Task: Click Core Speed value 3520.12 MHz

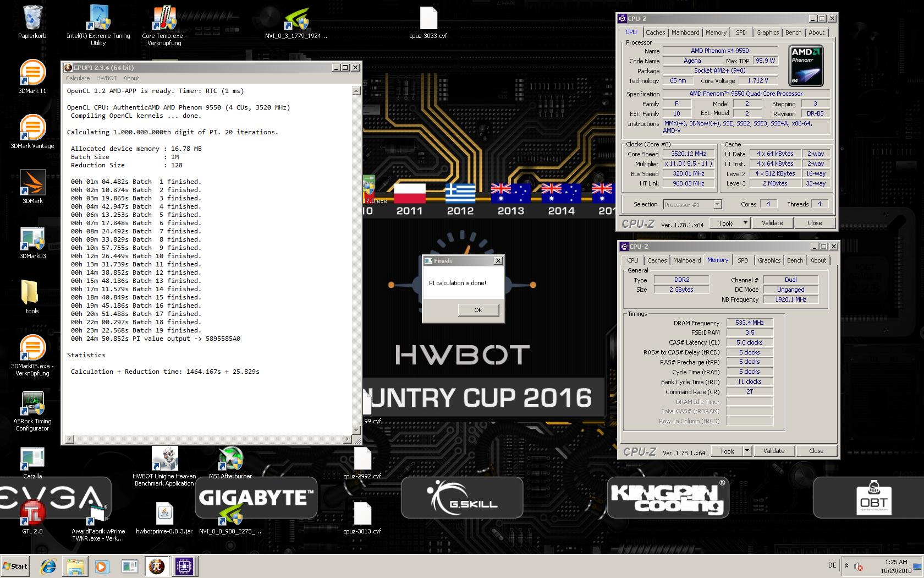Action: 688,154
